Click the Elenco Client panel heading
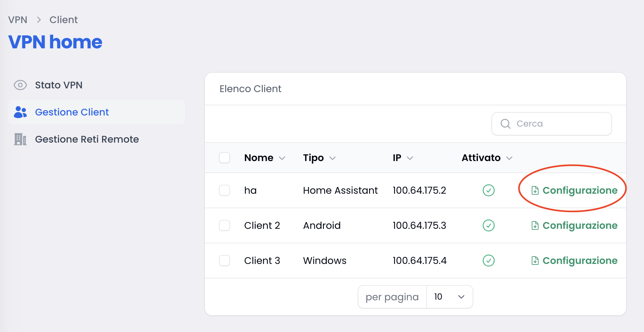This screenshot has width=644, height=332. (x=250, y=89)
